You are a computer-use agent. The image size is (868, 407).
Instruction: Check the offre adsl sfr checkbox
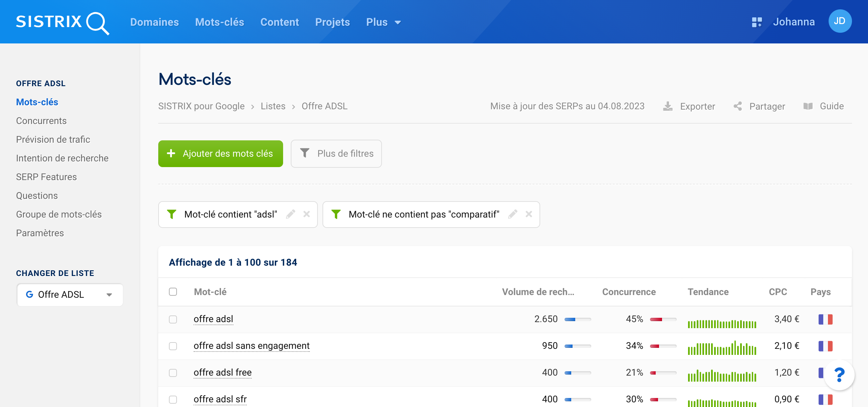173,399
